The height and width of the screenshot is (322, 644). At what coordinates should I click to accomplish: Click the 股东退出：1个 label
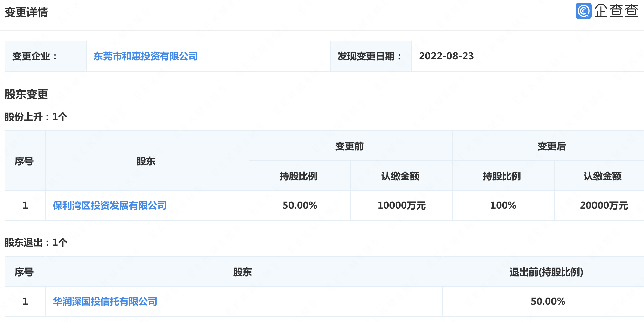[36, 243]
